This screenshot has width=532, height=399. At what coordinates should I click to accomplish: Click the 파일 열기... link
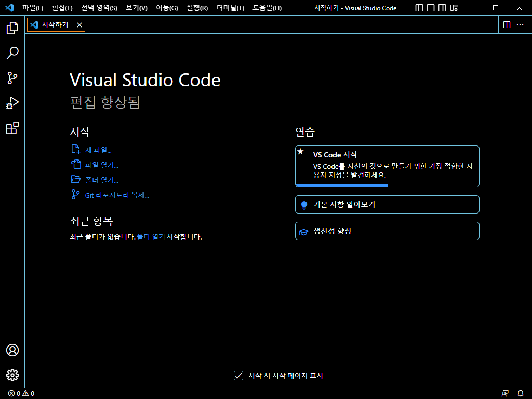click(x=101, y=165)
